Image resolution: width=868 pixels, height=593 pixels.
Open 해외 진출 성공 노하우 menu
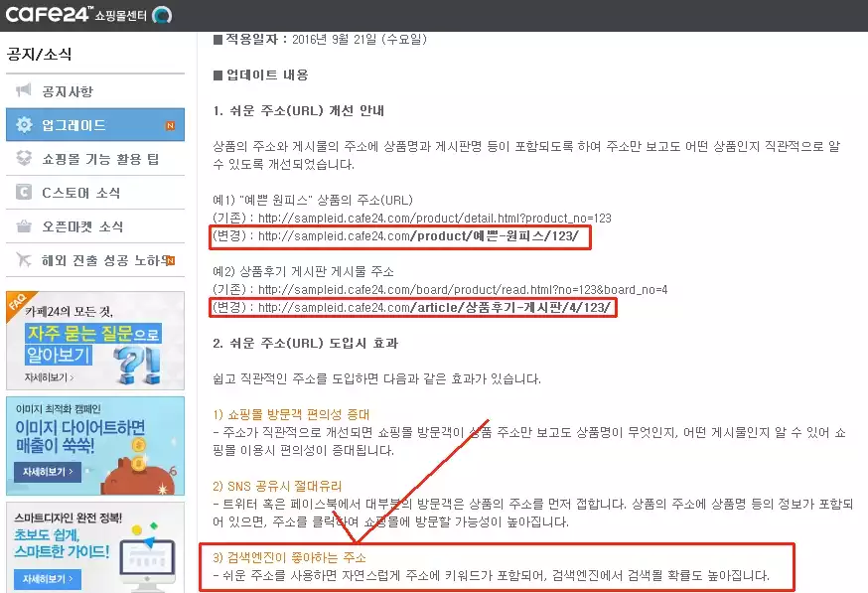(95, 260)
